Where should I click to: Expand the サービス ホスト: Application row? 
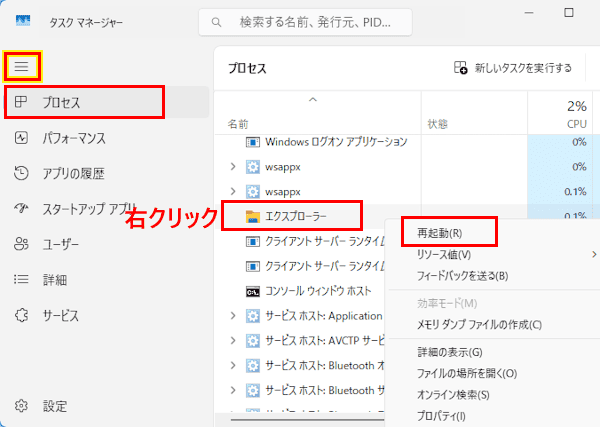[x=234, y=315]
